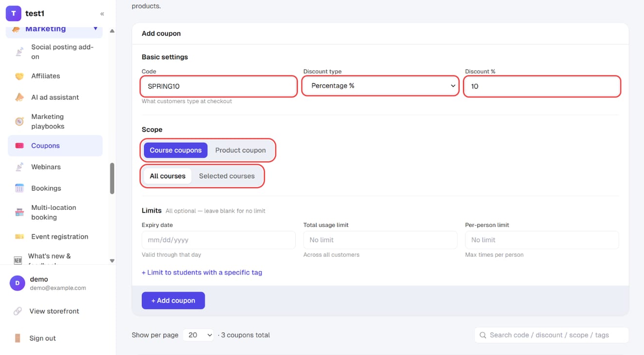This screenshot has width=644, height=355.
Task: Click the View storefront link icon
Action: pos(18,311)
